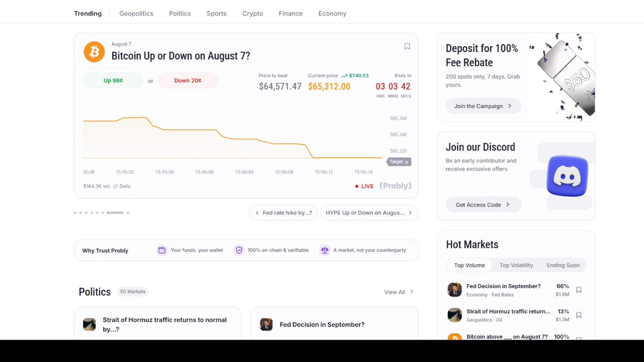Select the active carousel page indicator

(115, 213)
